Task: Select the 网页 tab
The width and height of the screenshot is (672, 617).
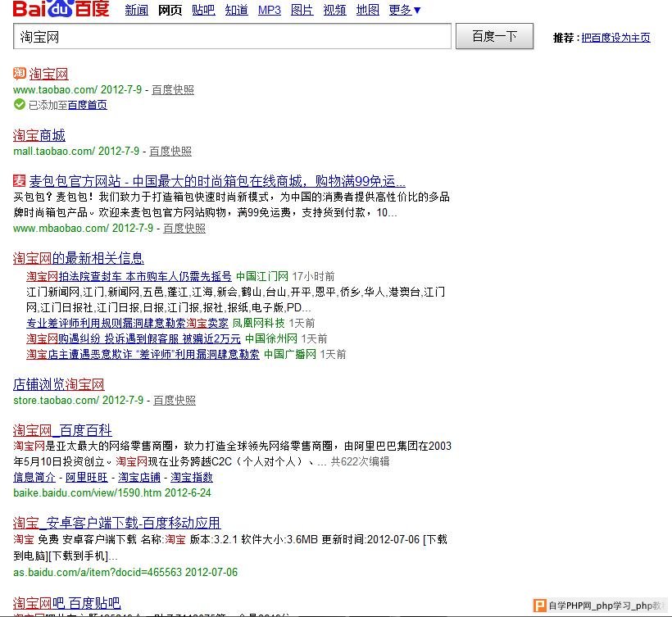Action: (x=170, y=10)
